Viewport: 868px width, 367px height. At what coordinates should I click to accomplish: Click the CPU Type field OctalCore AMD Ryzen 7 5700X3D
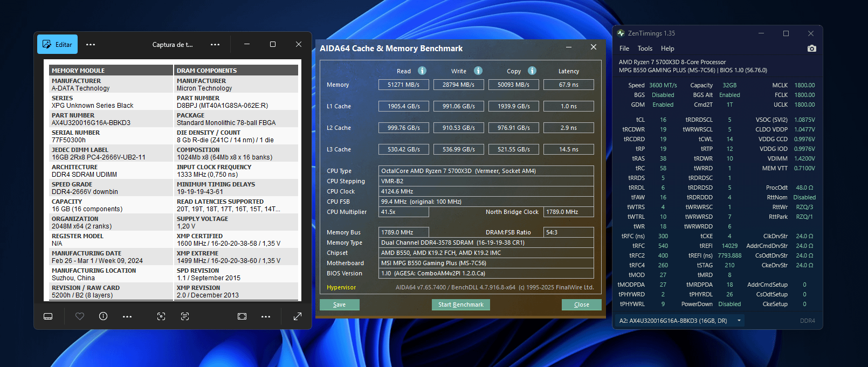486,171
